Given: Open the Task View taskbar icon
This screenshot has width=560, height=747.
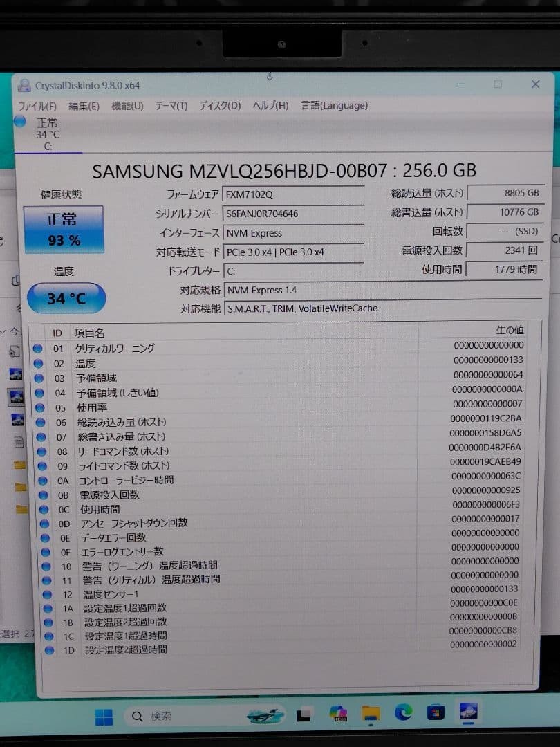Looking at the screenshot, I should pos(304,715).
